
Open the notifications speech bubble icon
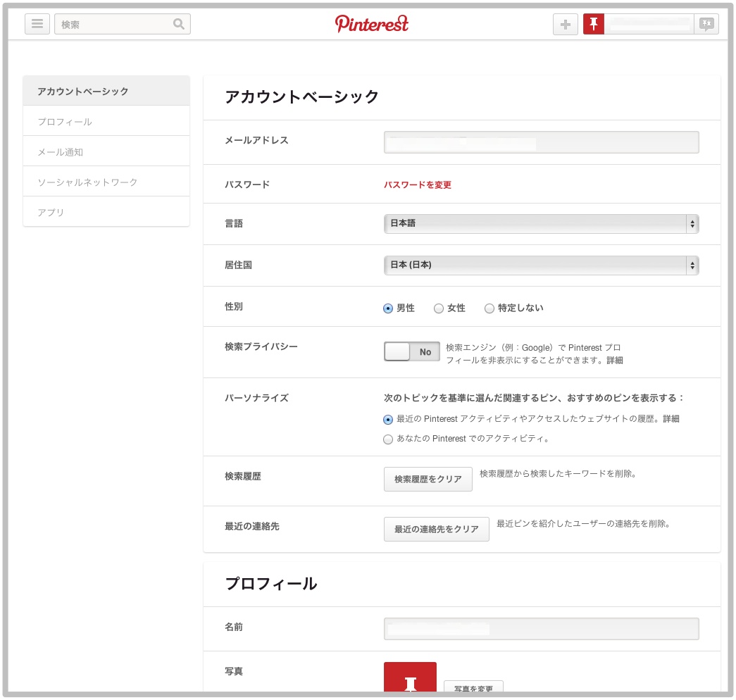coord(706,24)
